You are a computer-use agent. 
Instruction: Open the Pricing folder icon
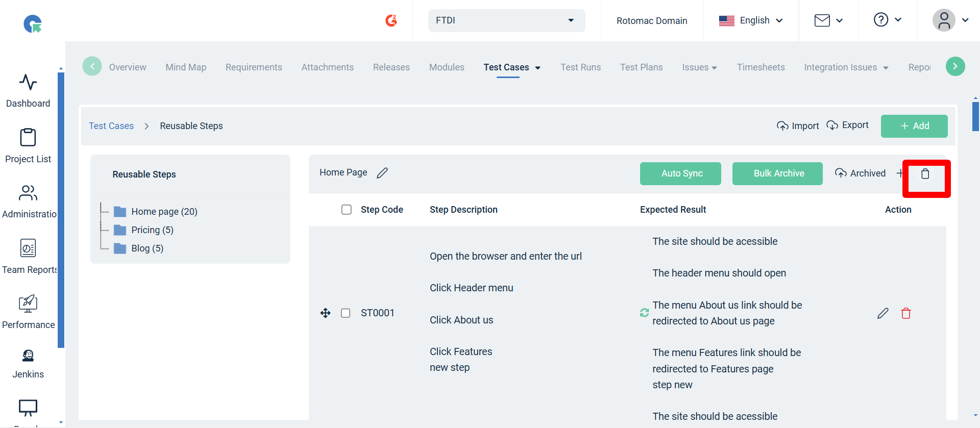pos(120,230)
